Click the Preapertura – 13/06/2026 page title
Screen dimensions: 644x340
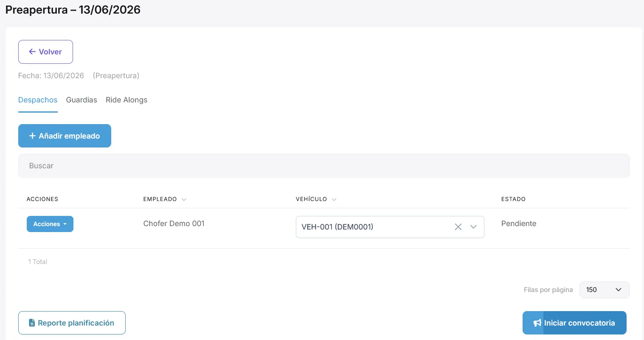pyautogui.click(x=73, y=10)
